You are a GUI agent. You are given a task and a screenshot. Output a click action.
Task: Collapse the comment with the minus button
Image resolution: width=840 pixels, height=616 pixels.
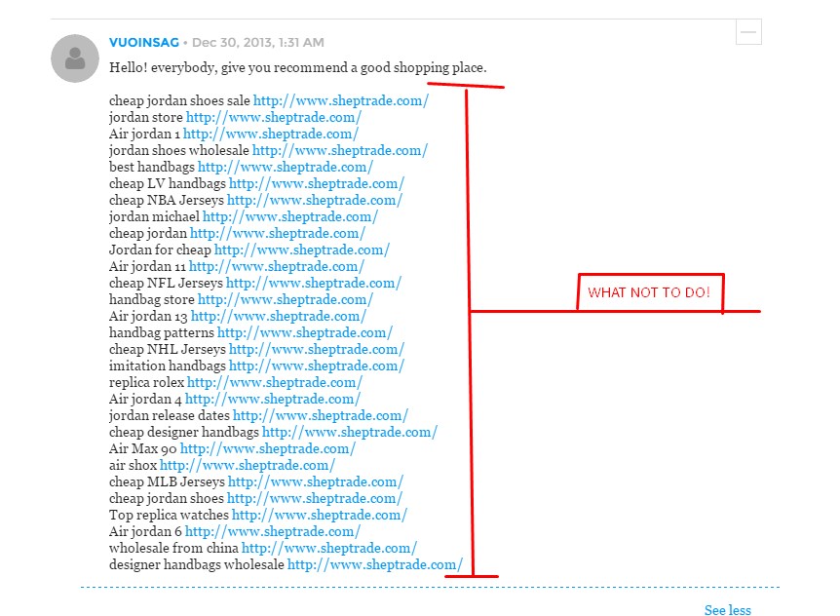coord(748,32)
